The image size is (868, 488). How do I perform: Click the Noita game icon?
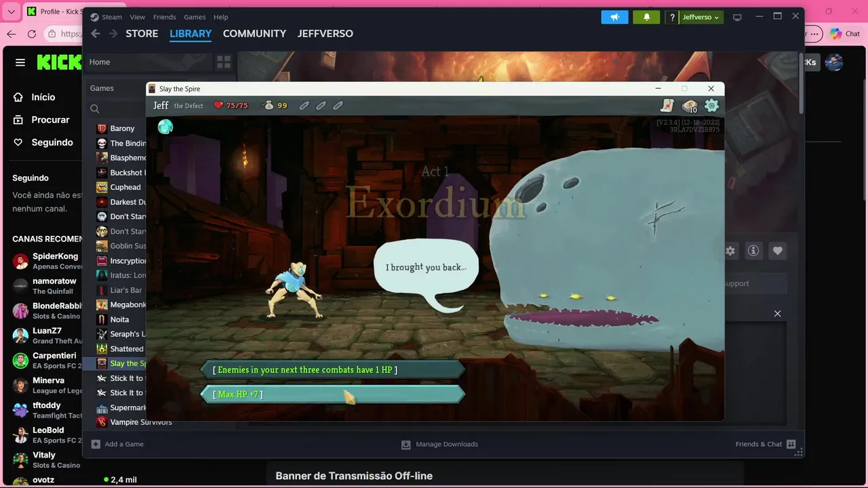[x=102, y=319]
